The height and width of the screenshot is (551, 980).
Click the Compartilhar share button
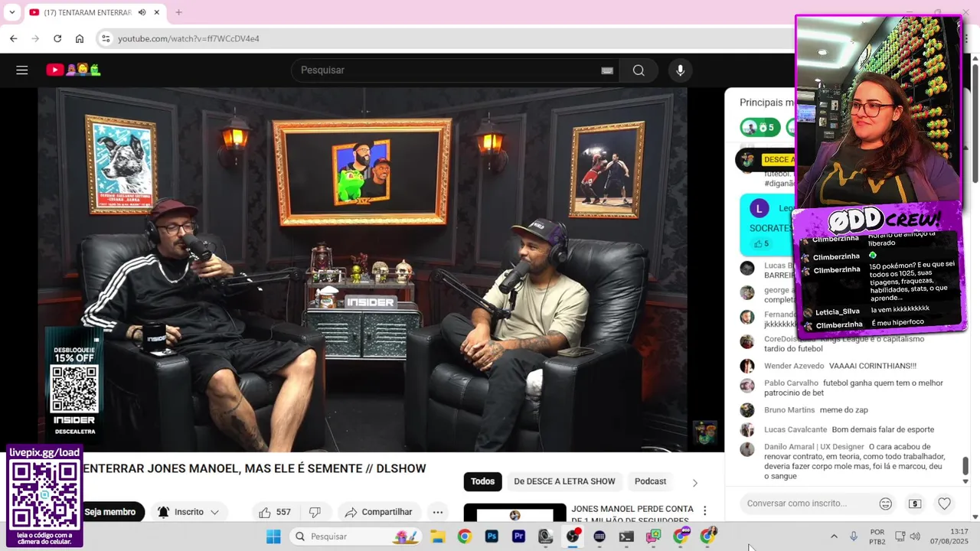pos(378,512)
